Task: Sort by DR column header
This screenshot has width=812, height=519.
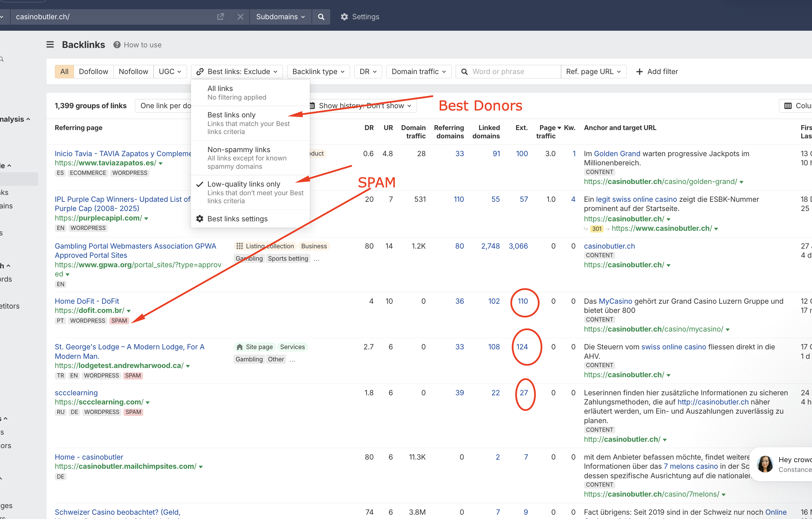Action: coord(369,128)
